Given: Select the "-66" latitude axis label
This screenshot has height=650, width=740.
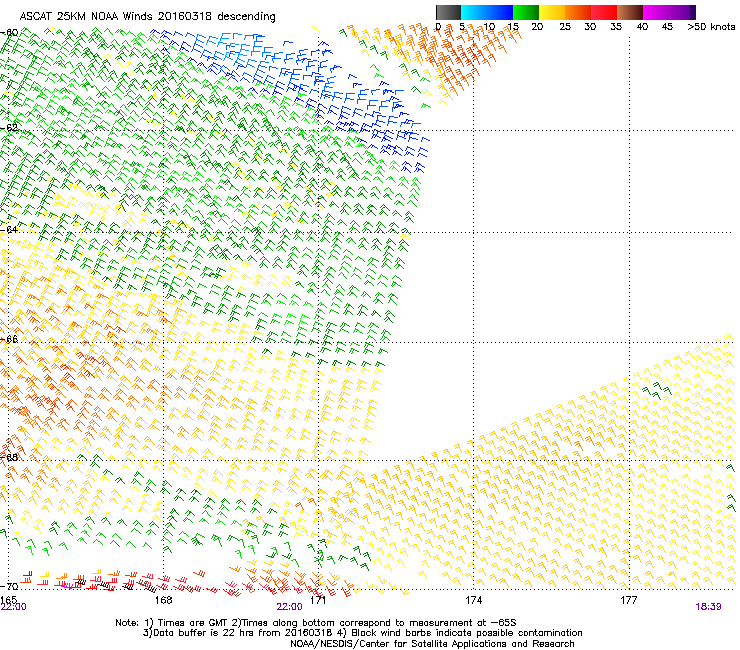Looking at the screenshot, I should point(9,339).
